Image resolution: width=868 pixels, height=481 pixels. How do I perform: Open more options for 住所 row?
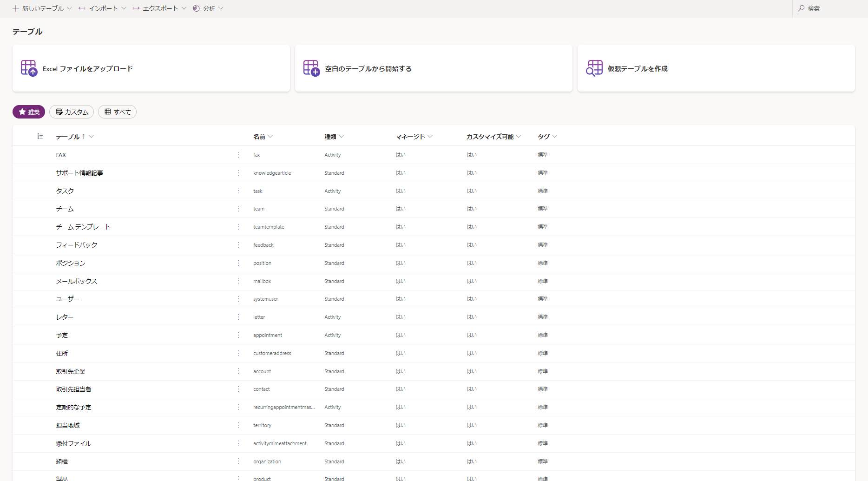click(238, 353)
